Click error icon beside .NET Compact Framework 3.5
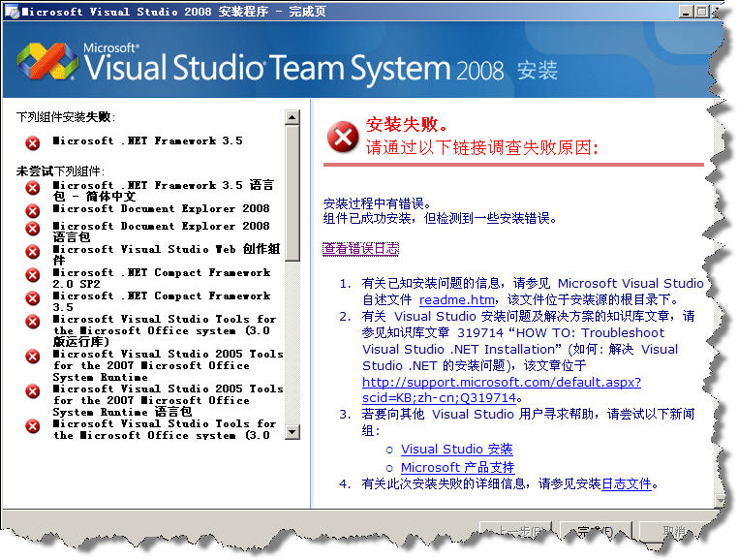 coord(33,298)
